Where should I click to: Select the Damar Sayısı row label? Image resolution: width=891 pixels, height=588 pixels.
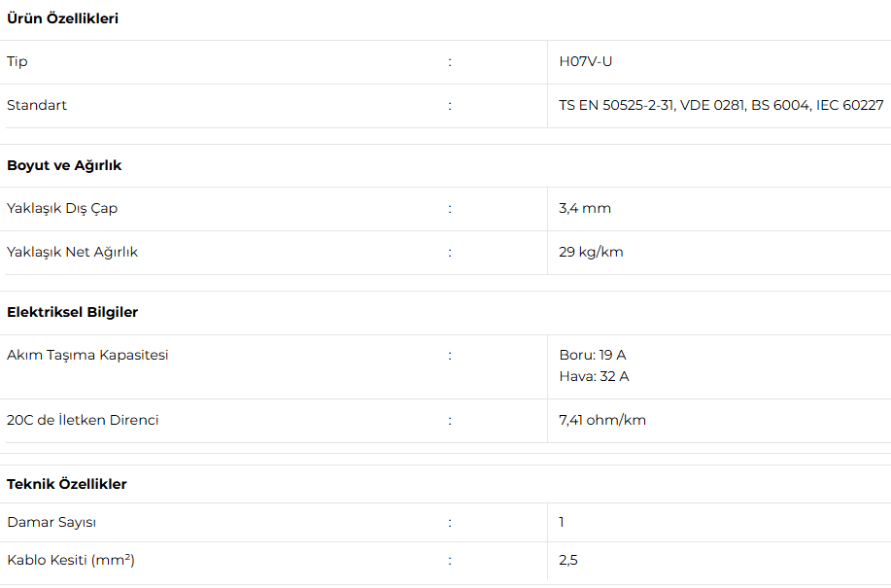click(51, 522)
